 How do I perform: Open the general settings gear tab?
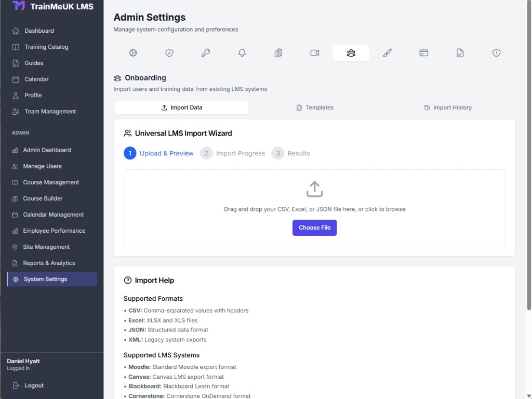133,53
